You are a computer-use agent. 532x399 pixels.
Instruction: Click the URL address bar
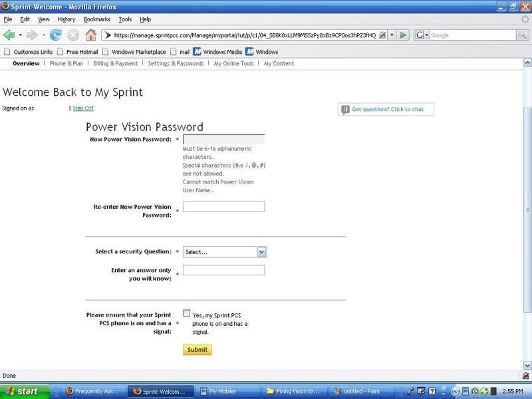(244, 35)
